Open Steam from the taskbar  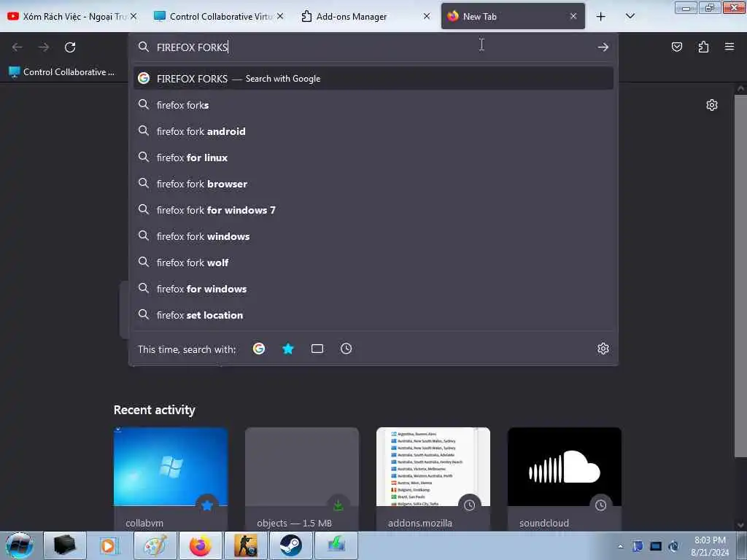290,545
